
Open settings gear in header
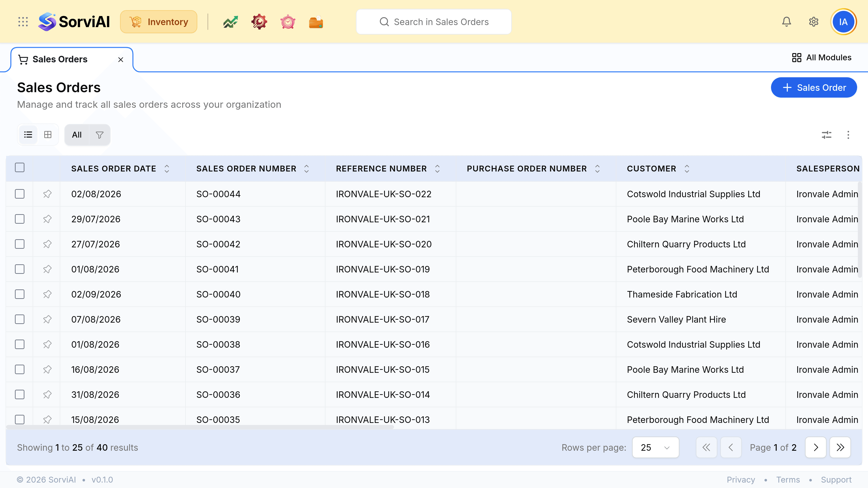814,22
